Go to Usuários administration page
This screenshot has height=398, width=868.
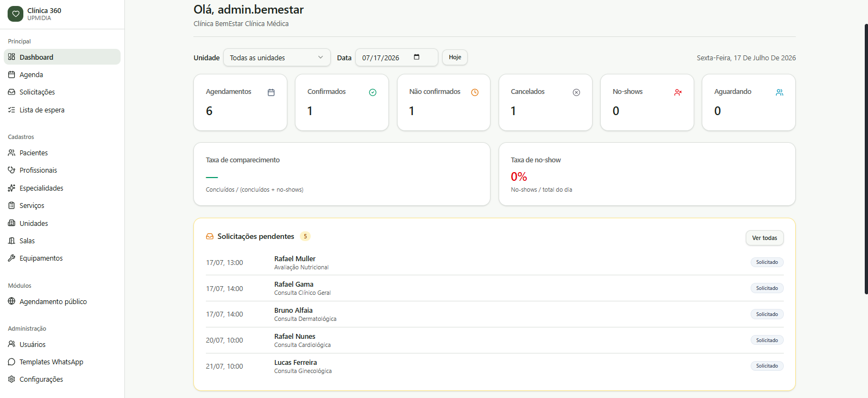tap(62, 344)
